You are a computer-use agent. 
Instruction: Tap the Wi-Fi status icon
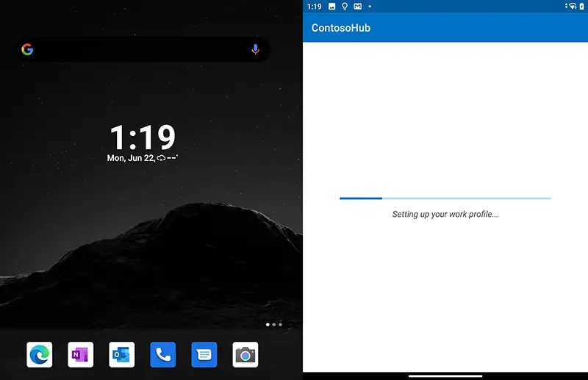tap(572, 6)
